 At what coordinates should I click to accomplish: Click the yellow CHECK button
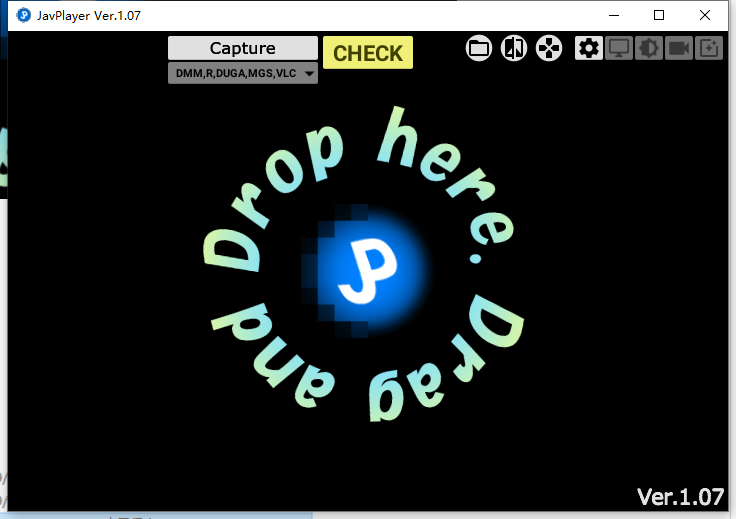tap(368, 53)
